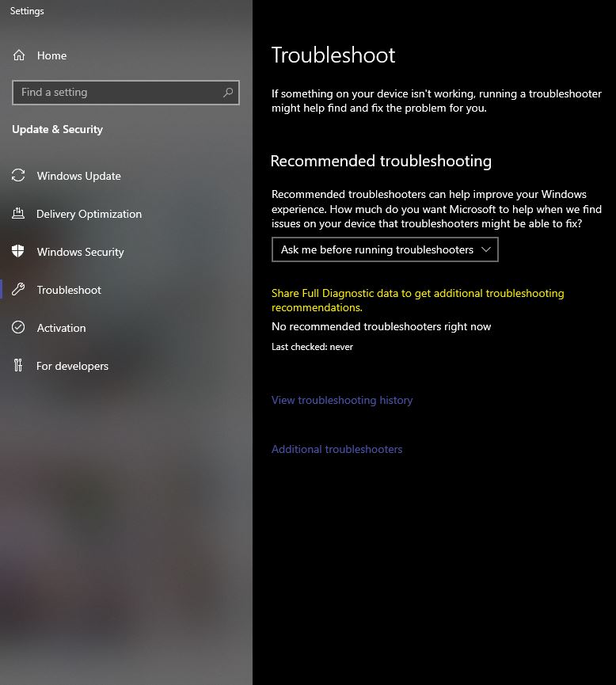Open Additional troubleshooters link
The height and width of the screenshot is (685, 616).
pyautogui.click(x=337, y=449)
